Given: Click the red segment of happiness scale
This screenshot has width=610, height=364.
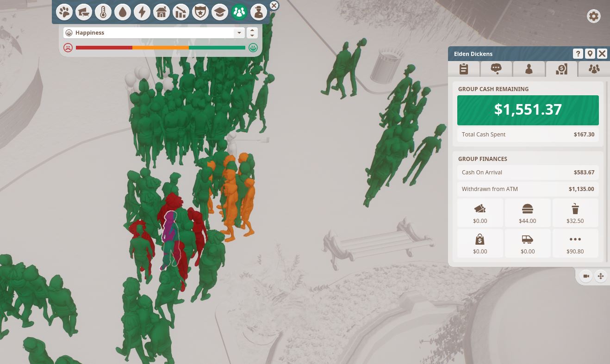Looking at the screenshot, I should 104,48.
